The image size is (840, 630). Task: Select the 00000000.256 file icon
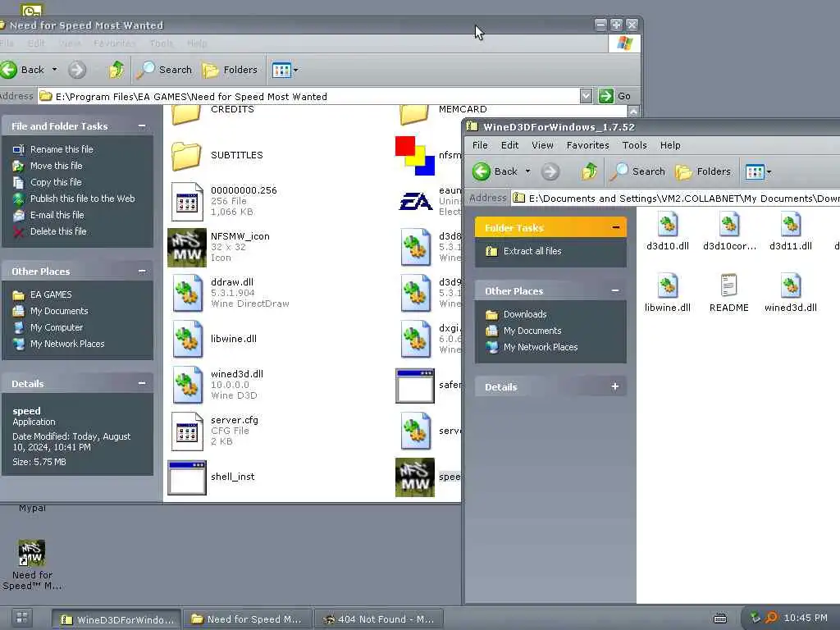(187, 202)
